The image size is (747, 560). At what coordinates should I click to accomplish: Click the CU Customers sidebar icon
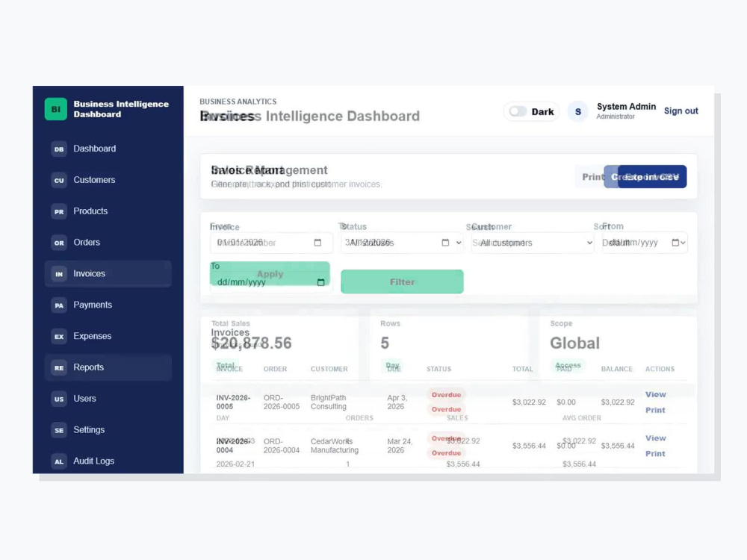click(58, 180)
